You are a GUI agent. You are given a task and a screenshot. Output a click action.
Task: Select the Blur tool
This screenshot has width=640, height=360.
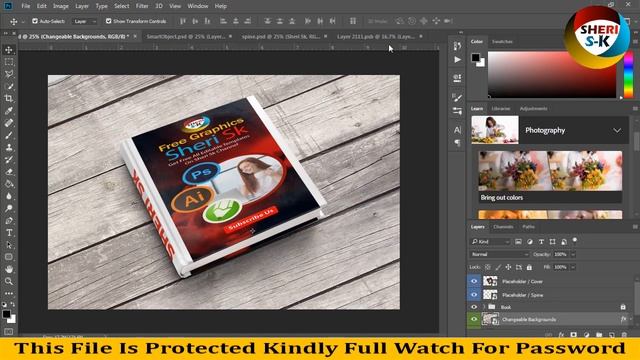coord(9,196)
